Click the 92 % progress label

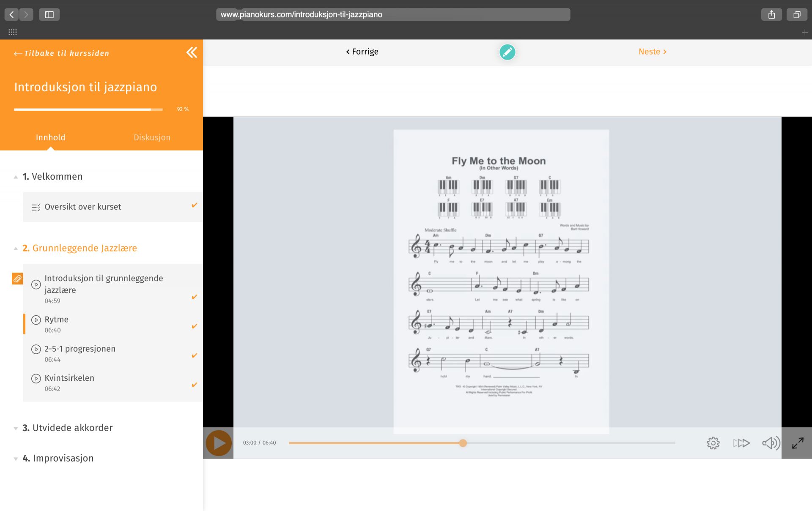pyautogui.click(x=183, y=109)
